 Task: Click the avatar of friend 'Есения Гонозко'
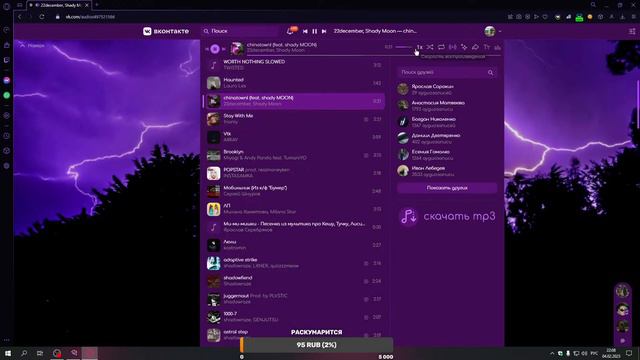click(x=403, y=154)
